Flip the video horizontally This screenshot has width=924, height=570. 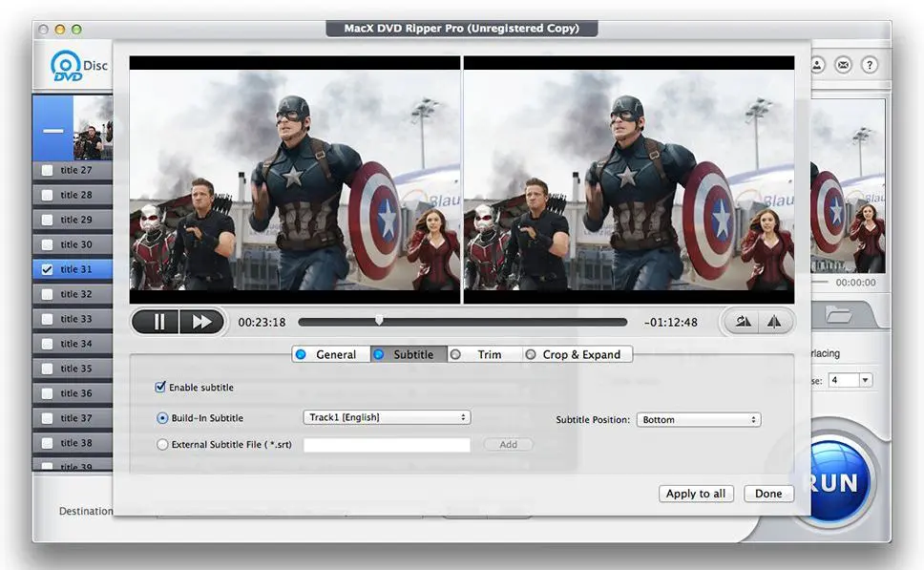click(774, 322)
